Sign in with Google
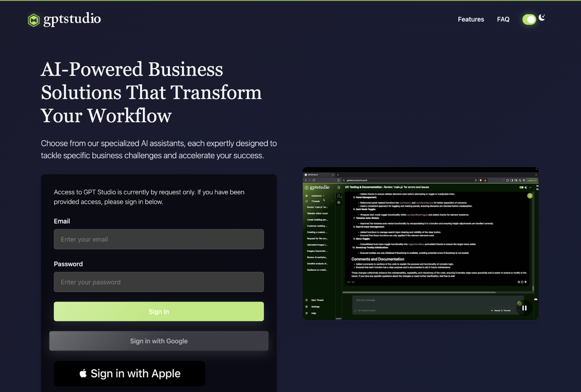 coord(159,341)
